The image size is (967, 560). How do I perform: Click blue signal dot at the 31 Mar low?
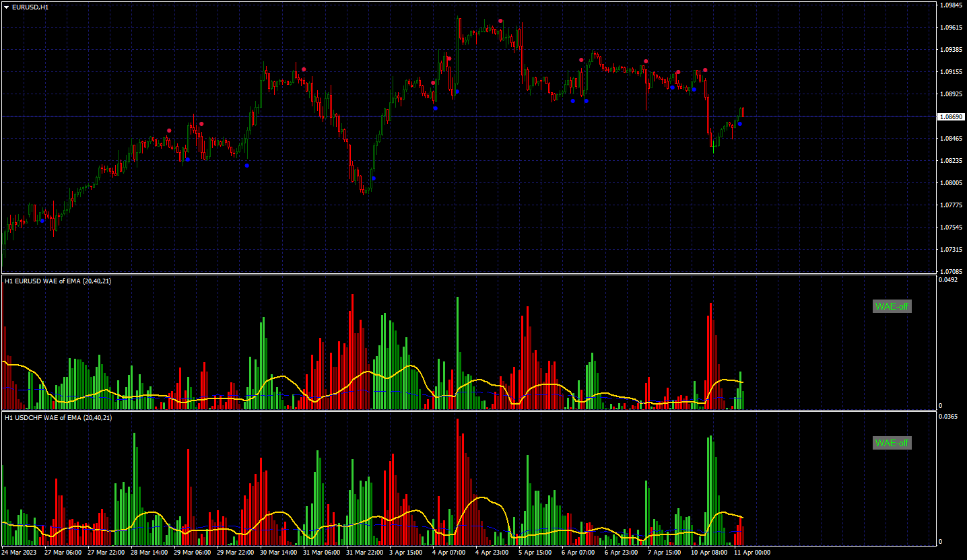pos(374,178)
